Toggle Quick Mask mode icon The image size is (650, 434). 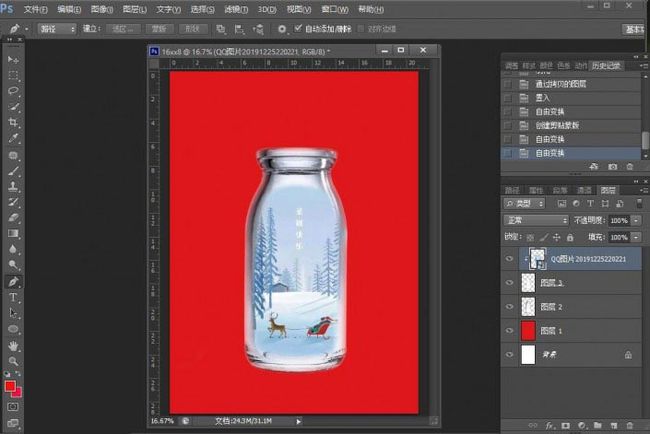point(13,407)
